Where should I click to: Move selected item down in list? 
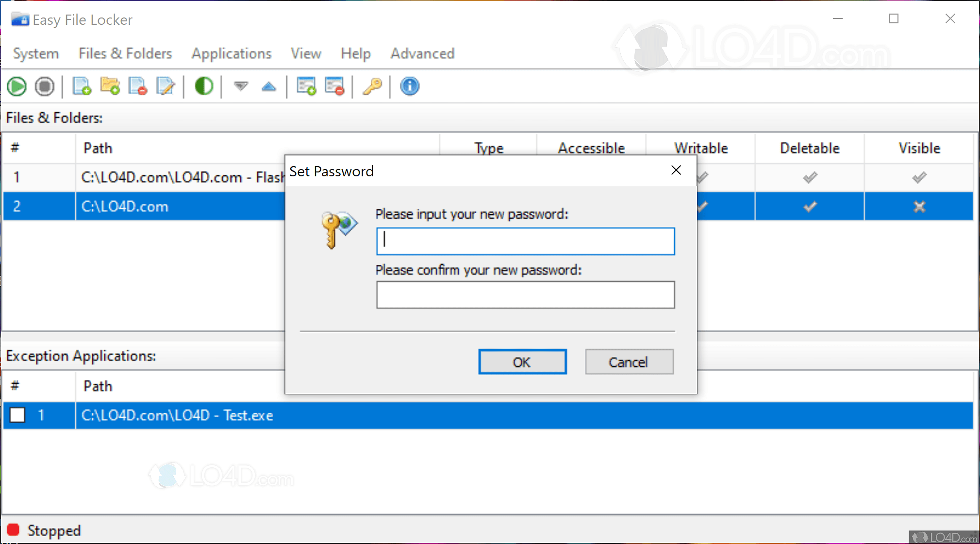coord(241,86)
